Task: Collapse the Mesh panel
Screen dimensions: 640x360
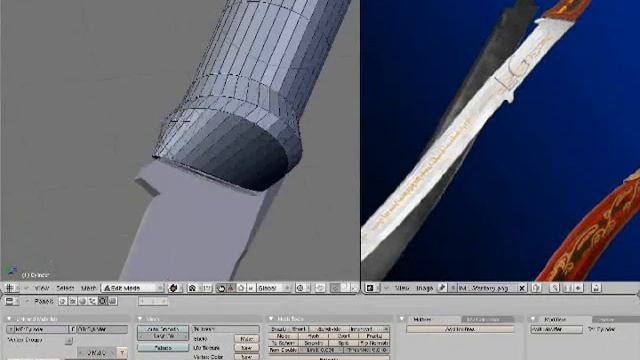Action: pos(140,319)
